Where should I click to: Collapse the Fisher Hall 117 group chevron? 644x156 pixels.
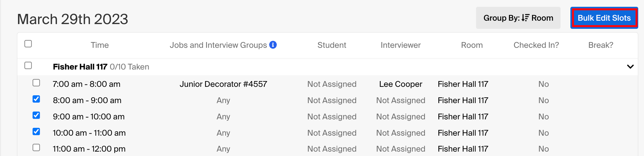630,67
